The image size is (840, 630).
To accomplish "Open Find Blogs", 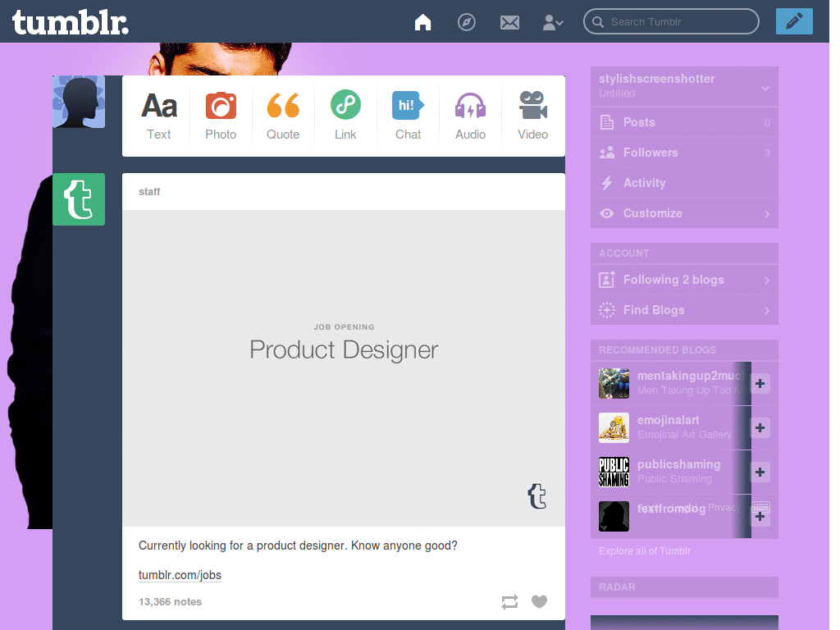I will coord(684,309).
